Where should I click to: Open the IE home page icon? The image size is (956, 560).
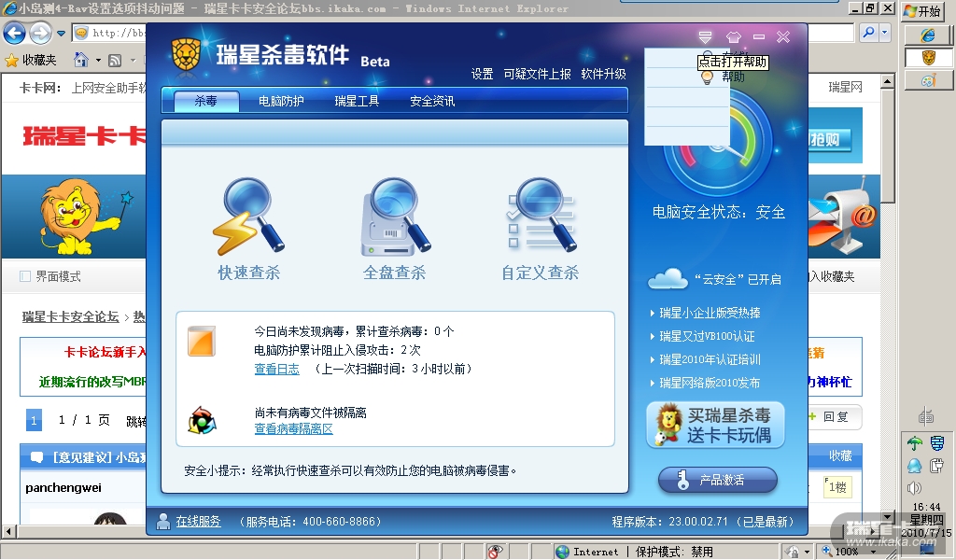(x=80, y=60)
